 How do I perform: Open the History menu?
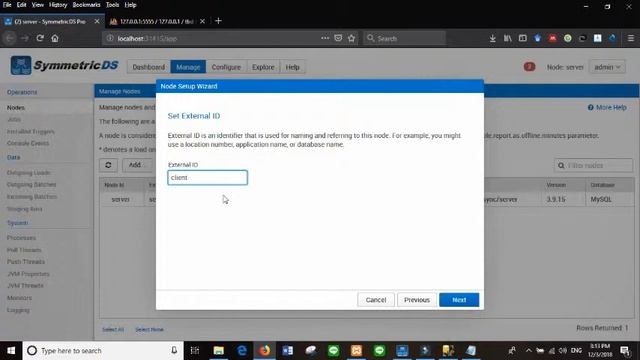[58, 5]
